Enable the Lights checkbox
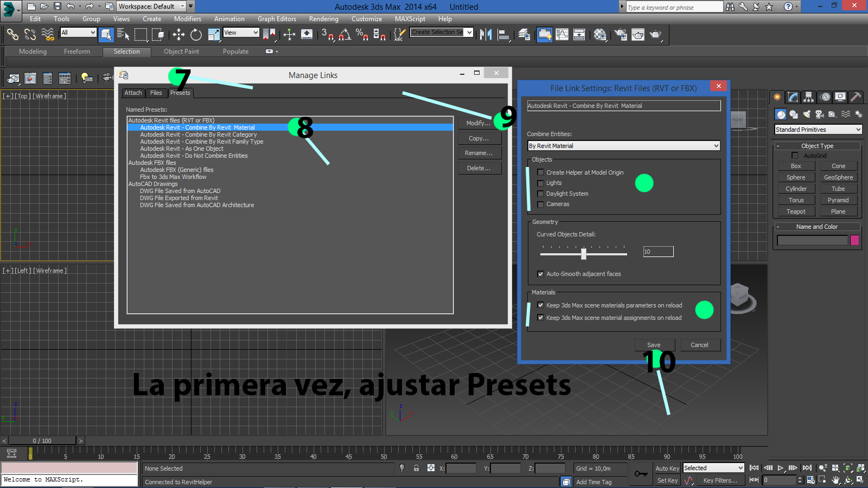The width and height of the screenshot is (868, 488). coord(540,183)
